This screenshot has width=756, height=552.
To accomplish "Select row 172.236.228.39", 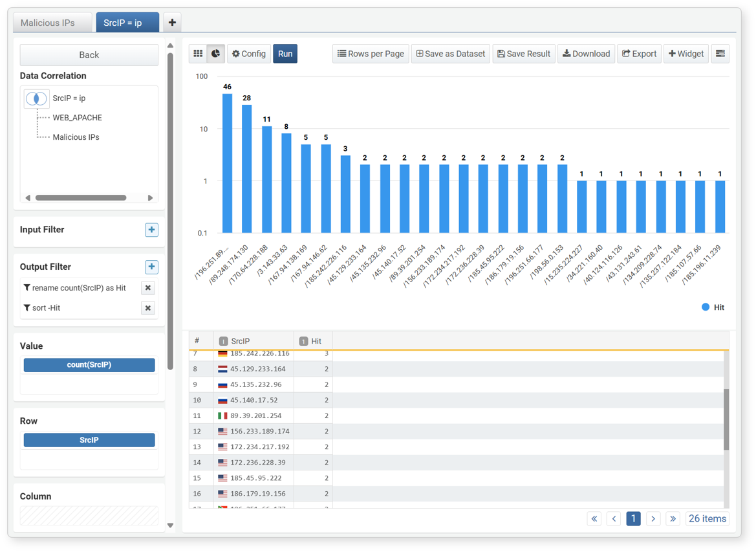I will tap(456, 462).
